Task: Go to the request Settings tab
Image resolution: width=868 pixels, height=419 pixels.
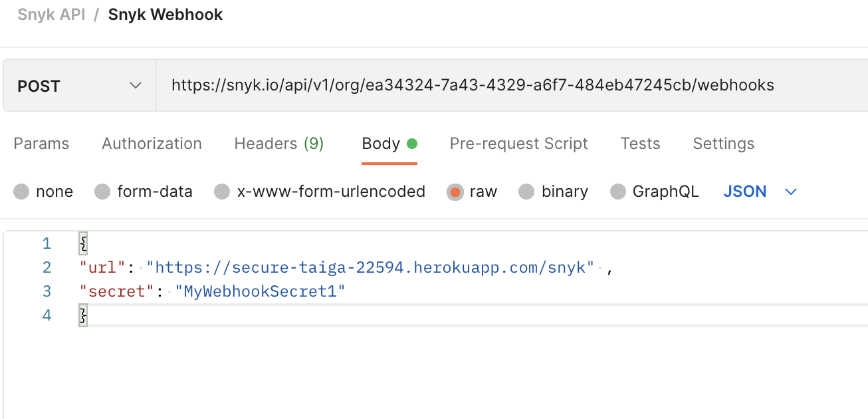Action: coord(723,143)
